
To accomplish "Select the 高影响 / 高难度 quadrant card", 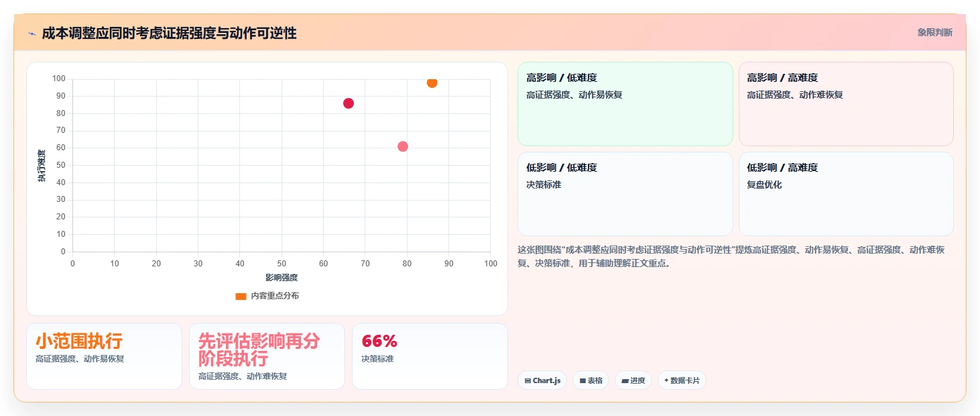I will (846, 104).
